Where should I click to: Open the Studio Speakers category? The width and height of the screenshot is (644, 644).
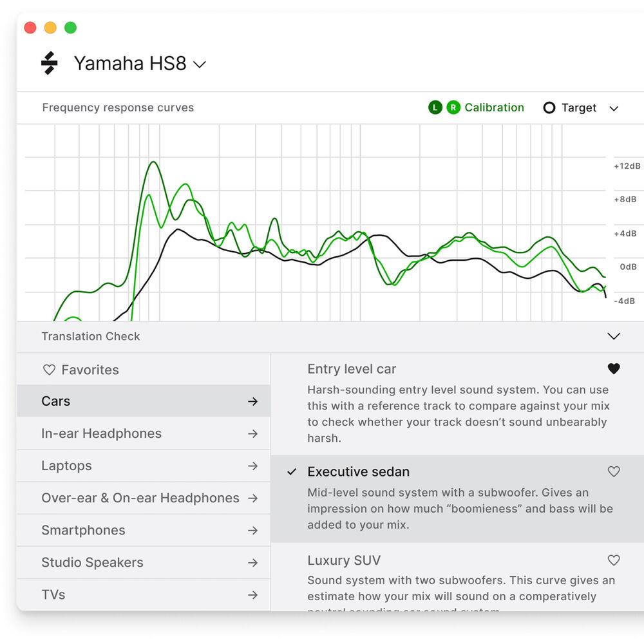click(92, 562)
